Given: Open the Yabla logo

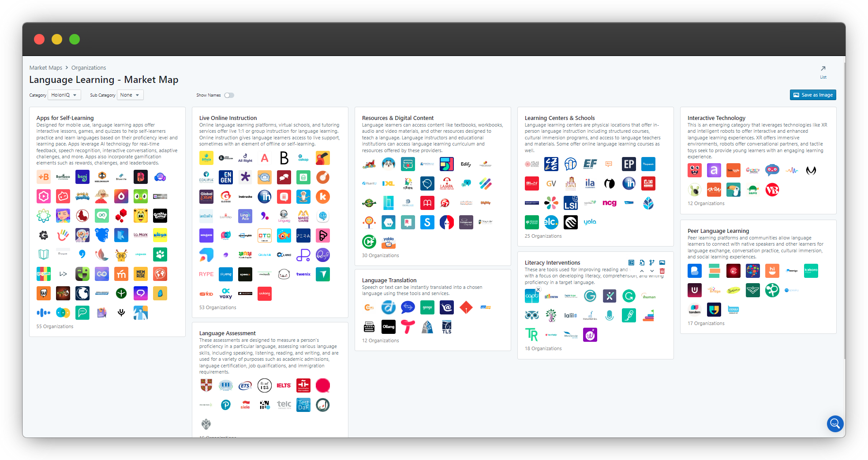Looking at the screenshot, I should tap(388, 242).
